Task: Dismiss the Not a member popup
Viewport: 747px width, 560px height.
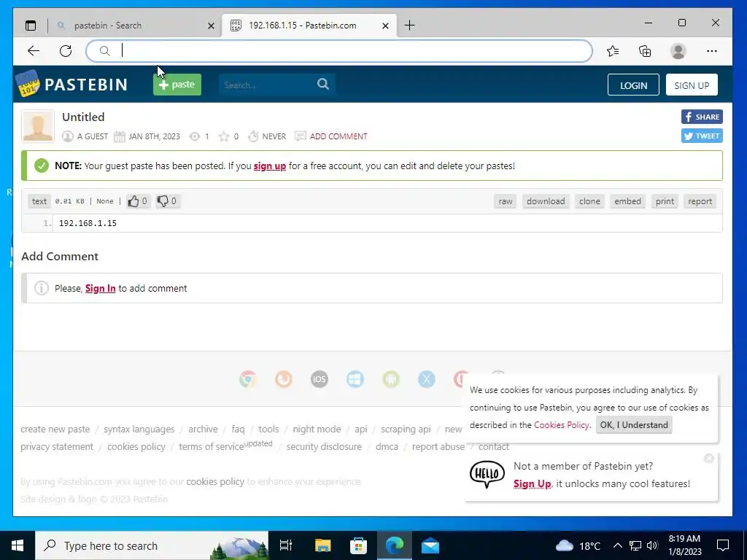Action: pyautogui.click(x=709, y=458)
